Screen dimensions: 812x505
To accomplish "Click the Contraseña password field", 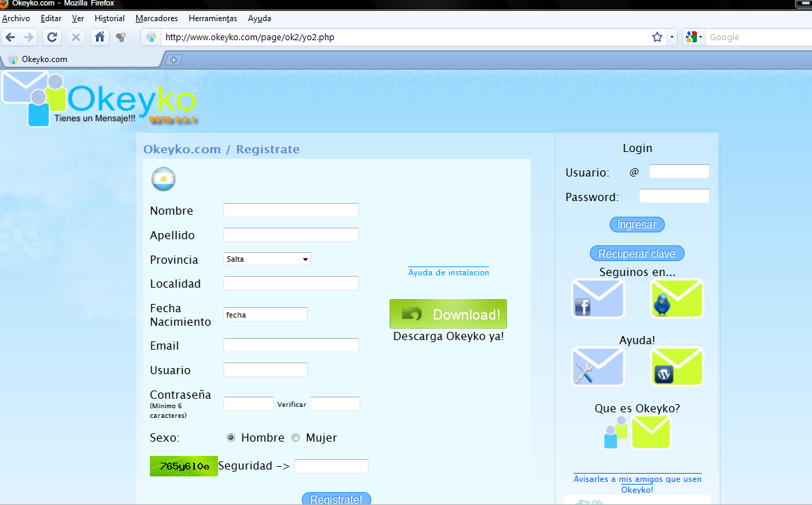I will click(x=249, y=403).
